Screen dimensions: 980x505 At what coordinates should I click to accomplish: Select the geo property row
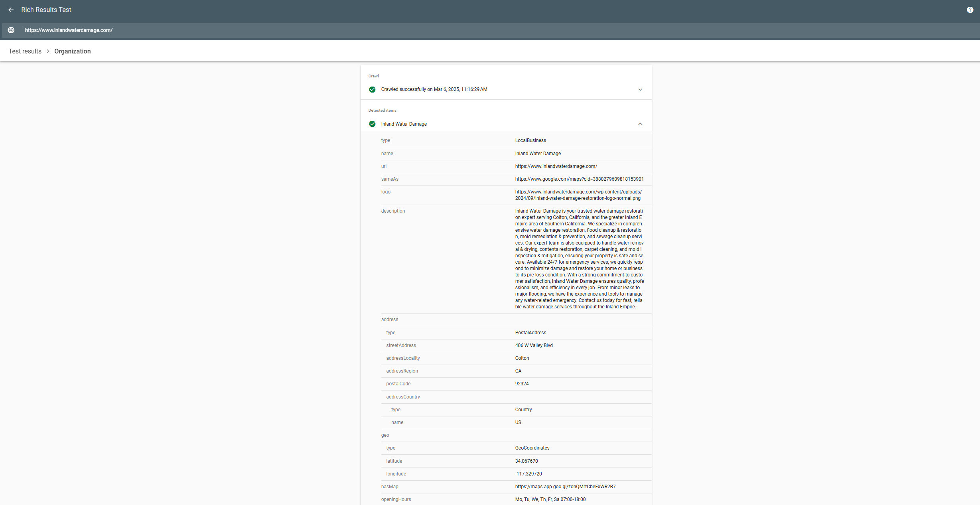coord(385,435)
